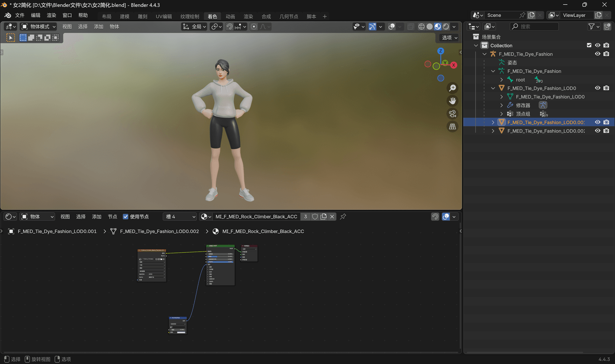This screenshot has height=364, width=615.
Task: Open the 槽 4 material slot dropdown
Action: (180, 217)
